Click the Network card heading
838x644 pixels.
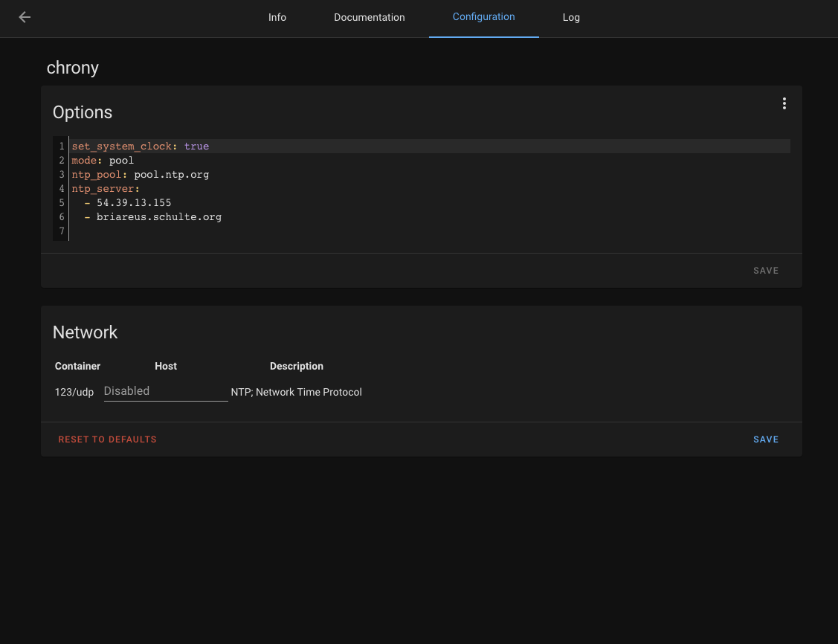point(85,332)
